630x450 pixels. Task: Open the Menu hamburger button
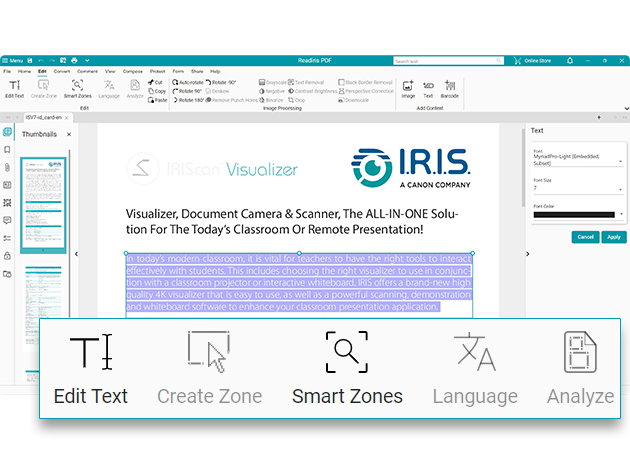point(12,61)
